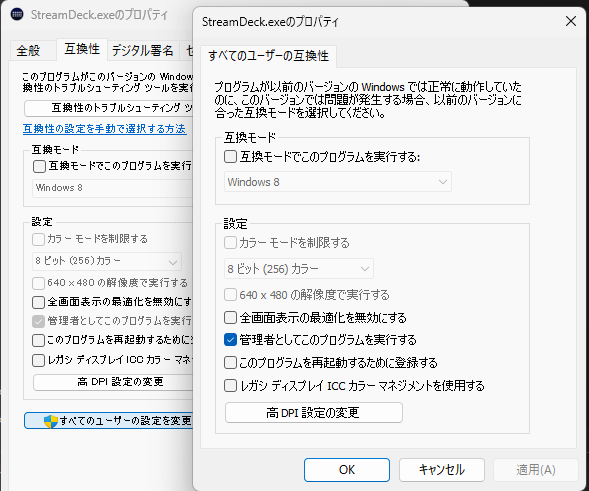Uncheck 管理者としてこのプログラムを実行する in front dialog
This screenshot has width=589, height=491.
point(230,340)
